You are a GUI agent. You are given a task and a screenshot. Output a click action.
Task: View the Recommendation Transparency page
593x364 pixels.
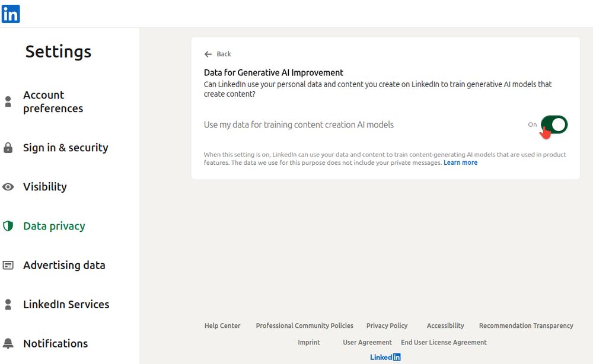(526, 325)
